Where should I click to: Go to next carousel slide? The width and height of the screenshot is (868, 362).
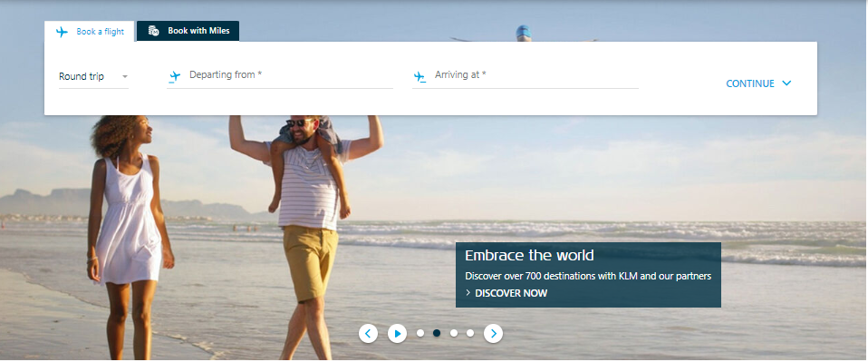493,333
